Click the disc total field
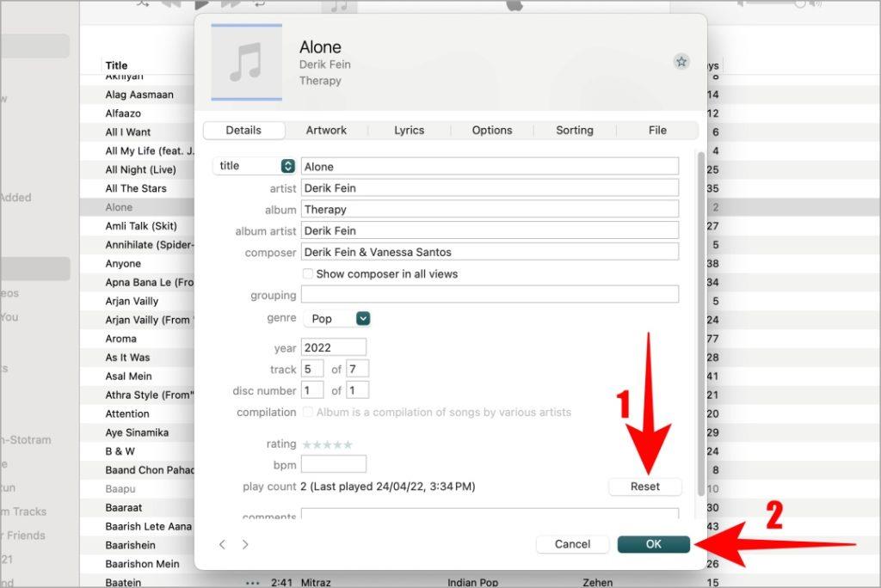Viewport: 881px width, 588px height. click(x=357, y=390)
